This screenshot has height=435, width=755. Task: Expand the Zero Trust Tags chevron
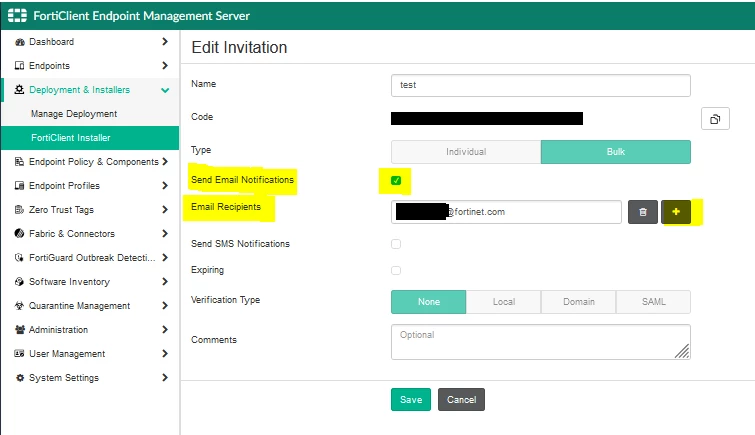click(165, 210)
